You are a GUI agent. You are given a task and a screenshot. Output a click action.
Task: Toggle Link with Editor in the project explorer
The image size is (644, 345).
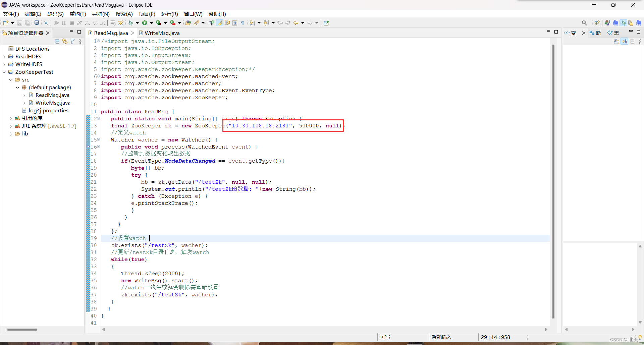(x=65, y=41)
